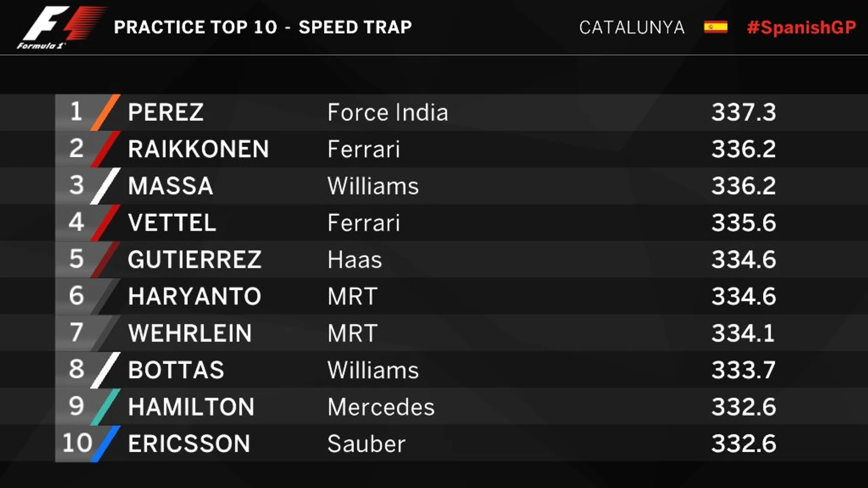Image resolution: width=868 pixels, height=488 pixels.
Task: Click Wehrlein's speed value 334.1
Action: click(743, 333)
